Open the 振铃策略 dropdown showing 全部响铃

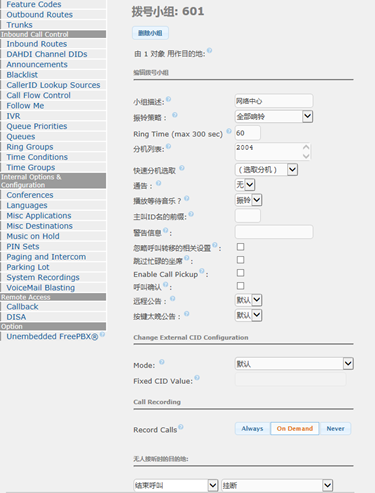[x=274, y=117]
